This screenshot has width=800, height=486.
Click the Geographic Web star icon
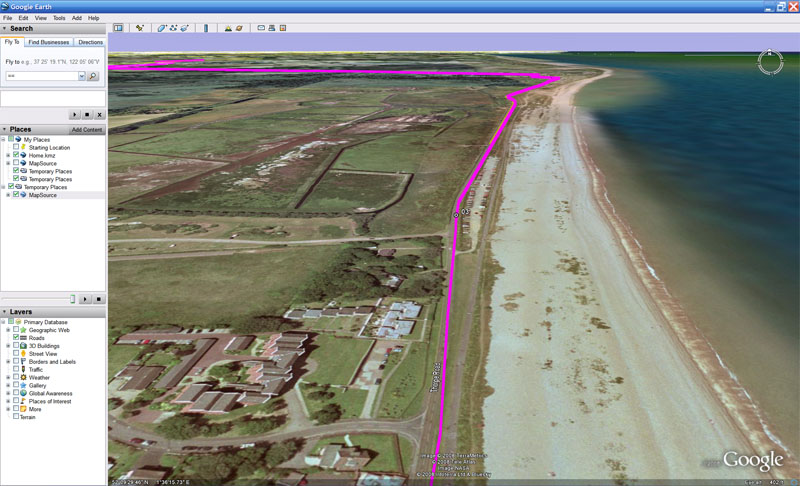(23, 330)
